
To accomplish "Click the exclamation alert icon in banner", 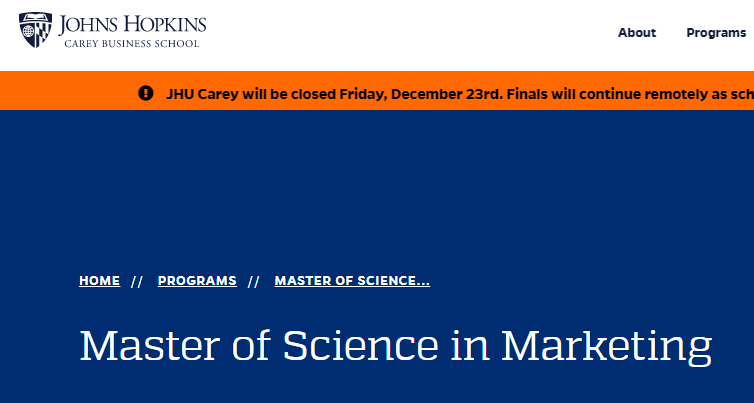I will coord(146,93).
